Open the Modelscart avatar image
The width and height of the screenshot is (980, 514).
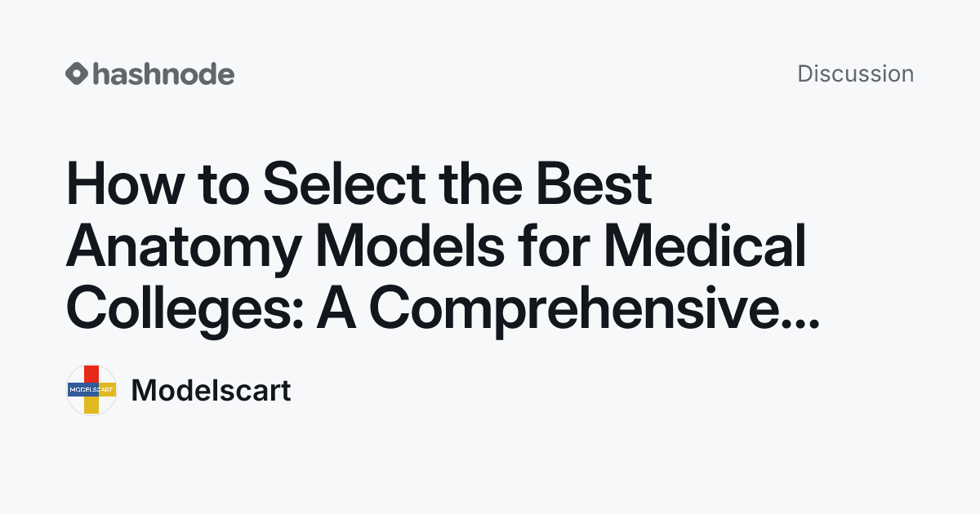91,390
